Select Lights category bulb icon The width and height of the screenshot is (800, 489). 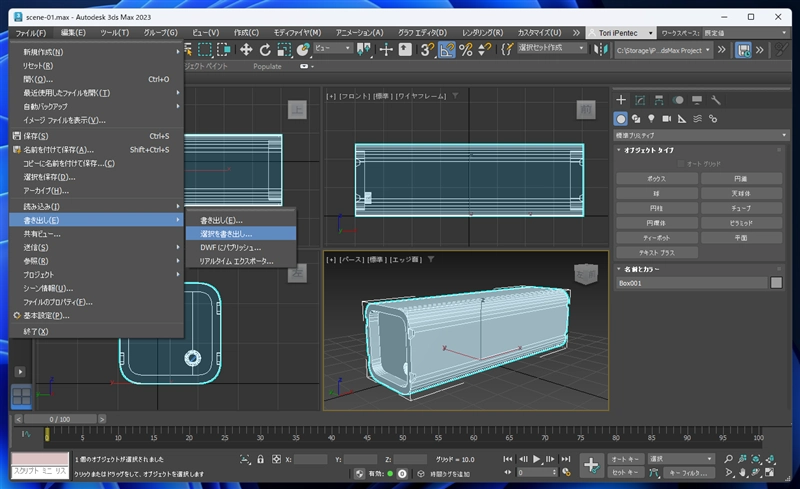[x=651, y=119]
